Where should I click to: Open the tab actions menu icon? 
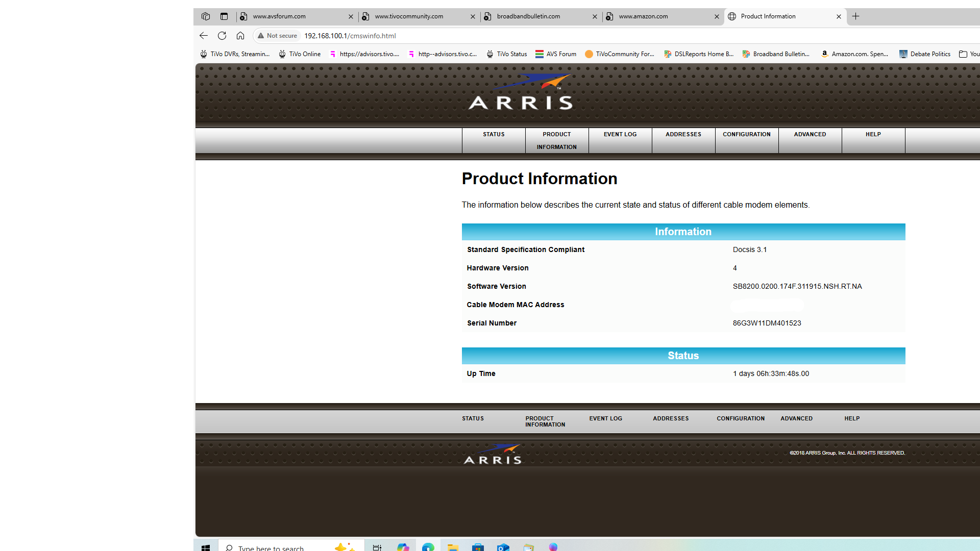click(x=224, y=16)
